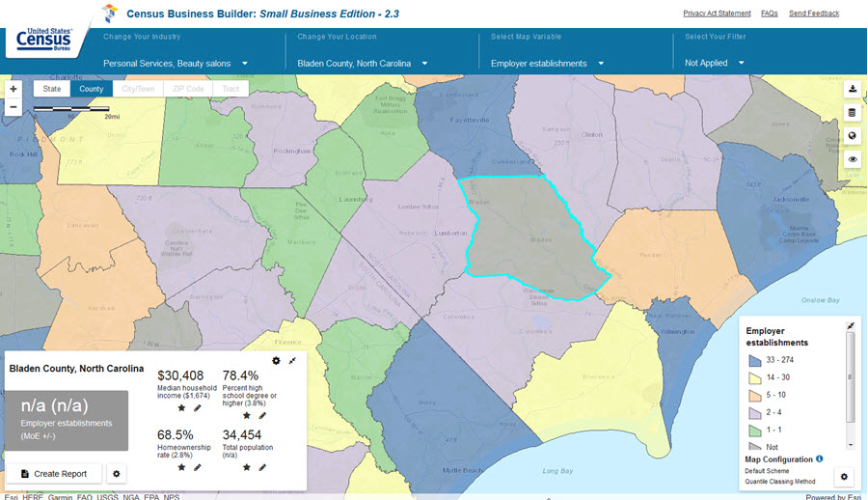Click the legend panel scrollbar thumb
This screenshot has width=868, height=500.
point(851,377)
